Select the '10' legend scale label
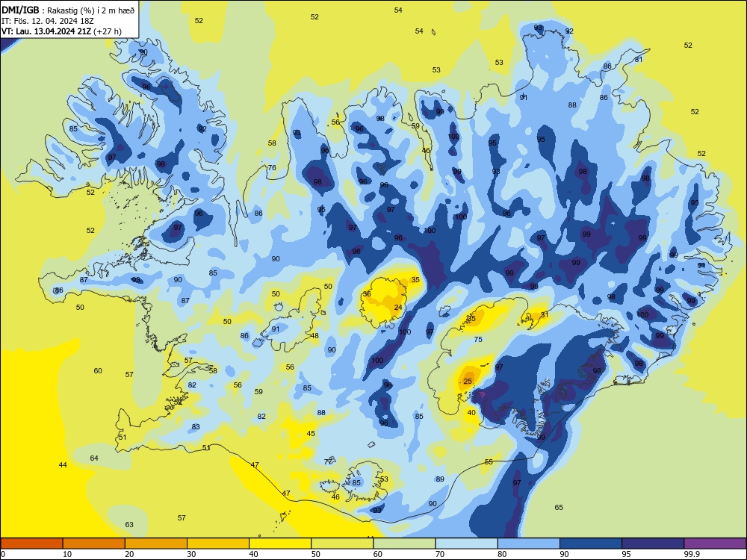The height and width of the screenshot is (560, 747). [67, 554]
